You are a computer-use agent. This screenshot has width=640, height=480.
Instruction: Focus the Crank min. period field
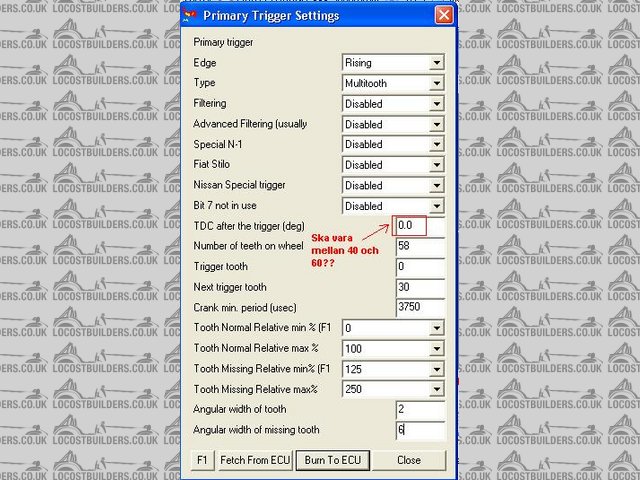[420, 307]
